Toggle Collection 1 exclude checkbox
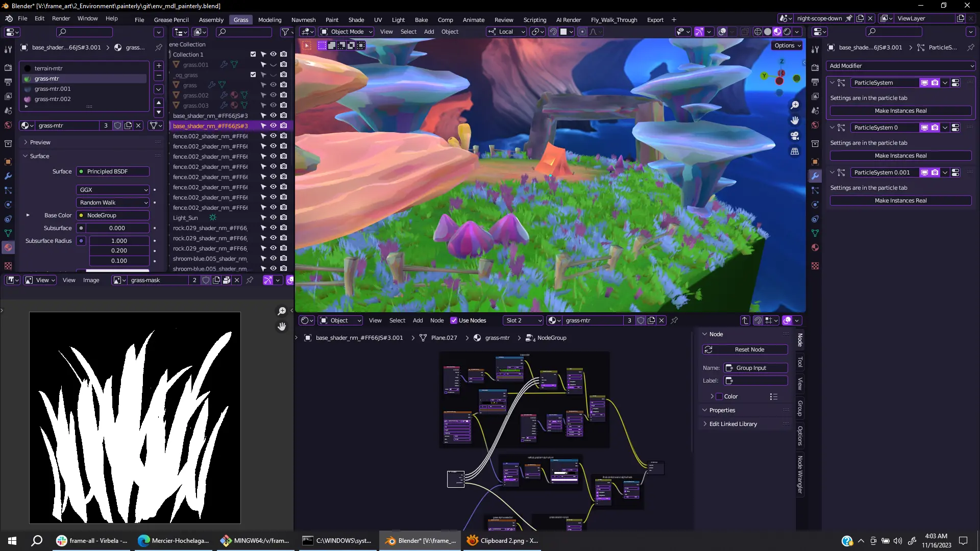Screen dimensions: 980x551 point(253,54)
